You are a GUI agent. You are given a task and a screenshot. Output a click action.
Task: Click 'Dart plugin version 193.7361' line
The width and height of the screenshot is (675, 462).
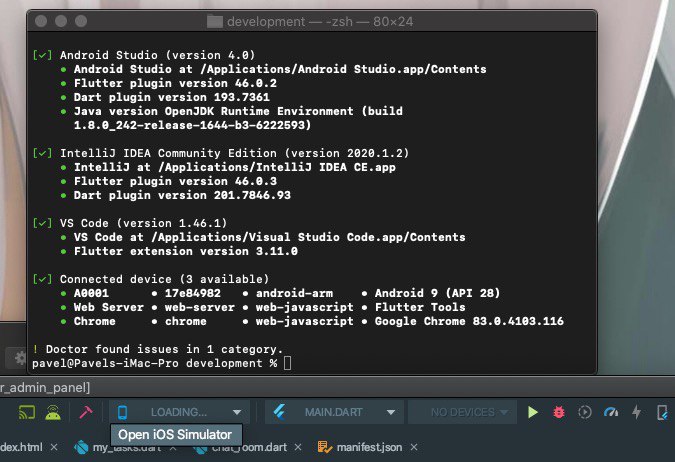172,97
